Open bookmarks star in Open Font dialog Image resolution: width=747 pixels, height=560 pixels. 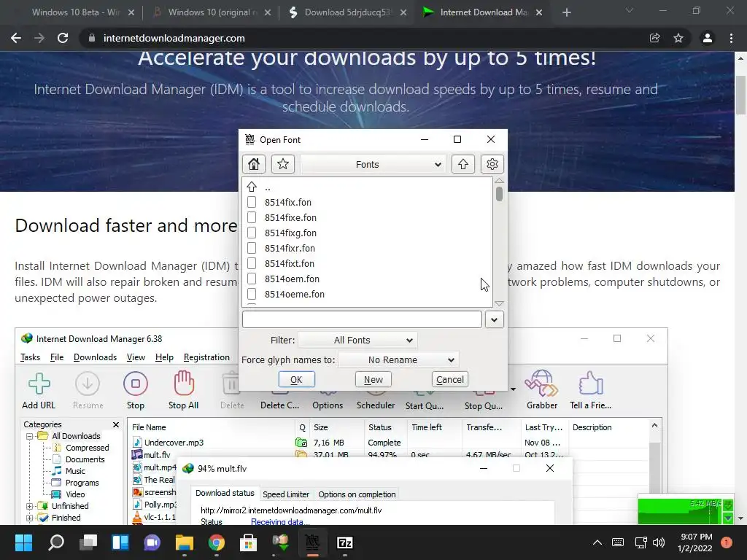coord(283,164)
